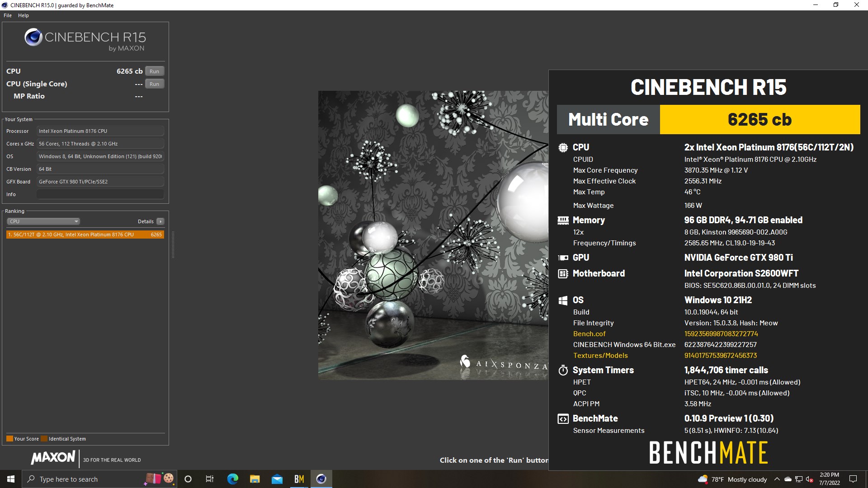
Task: Switch to BenchMate via BM taskbar icon
Action: 299,479
